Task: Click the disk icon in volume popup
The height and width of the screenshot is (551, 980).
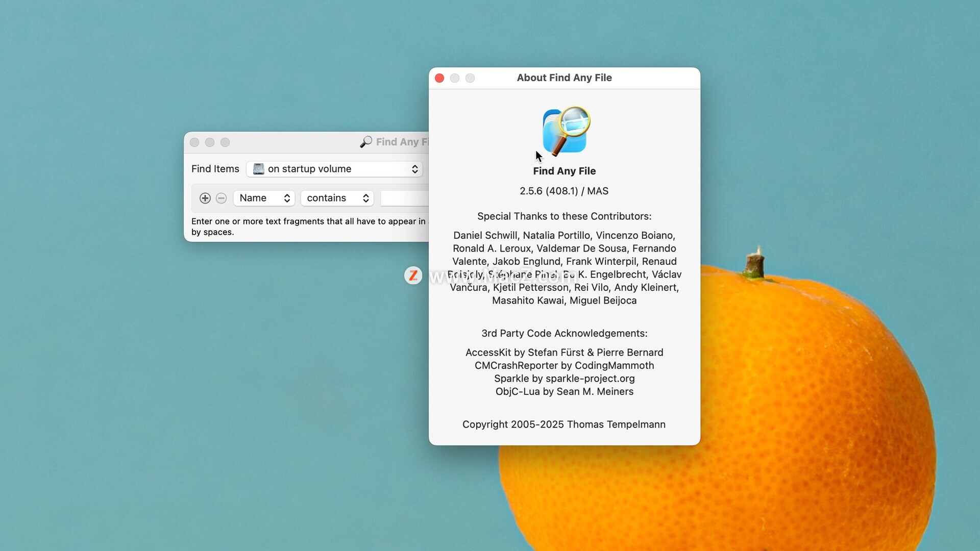Action: pyautogui.click(x=259, y=169)
